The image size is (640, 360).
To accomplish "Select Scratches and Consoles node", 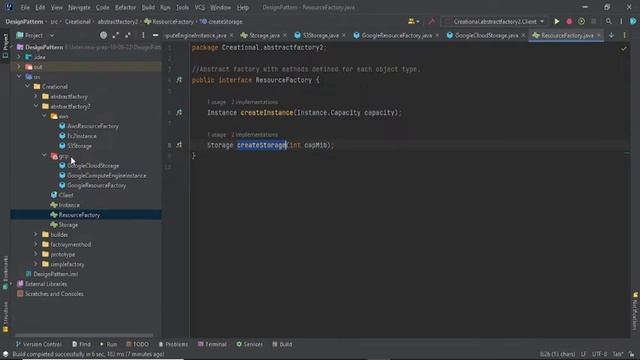I will click(54, 294).
